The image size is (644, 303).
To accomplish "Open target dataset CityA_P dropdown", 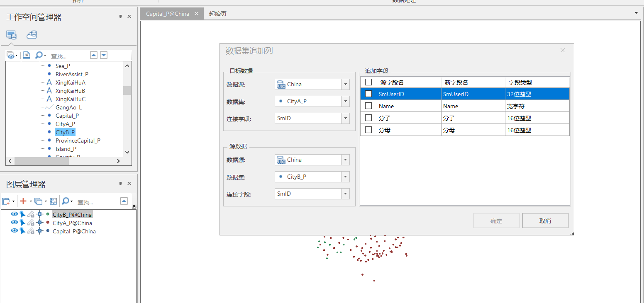I will [x=345, y=101].
